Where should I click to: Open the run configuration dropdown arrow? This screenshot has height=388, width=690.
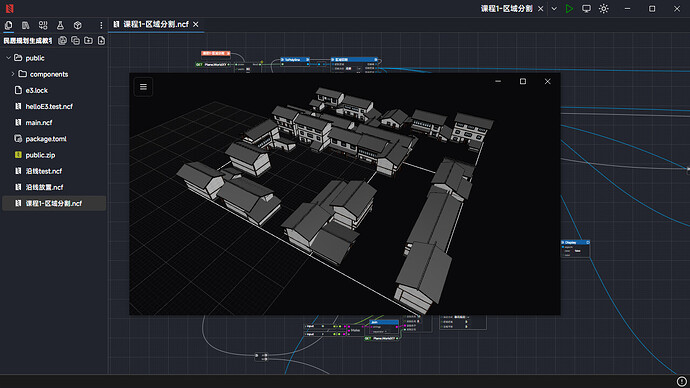tap(554, 8)
